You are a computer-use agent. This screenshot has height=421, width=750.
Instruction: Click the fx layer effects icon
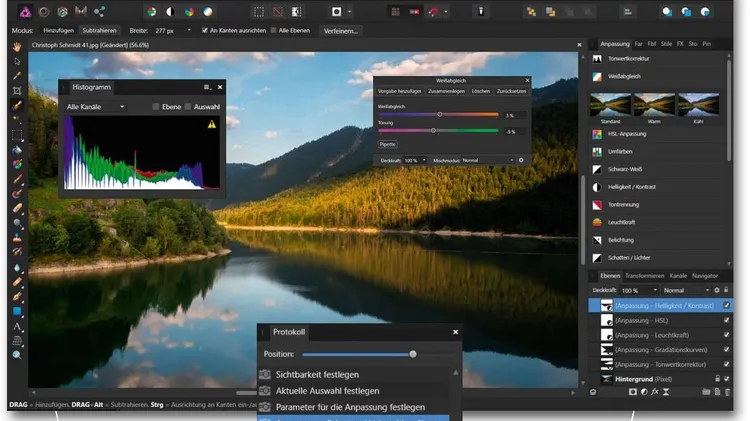tap(655, 392)
